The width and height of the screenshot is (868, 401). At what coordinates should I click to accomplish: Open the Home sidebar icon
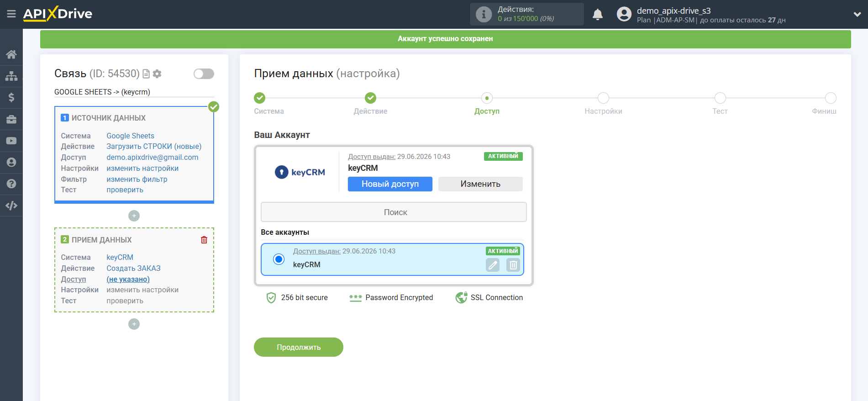(x=11, y=54)
